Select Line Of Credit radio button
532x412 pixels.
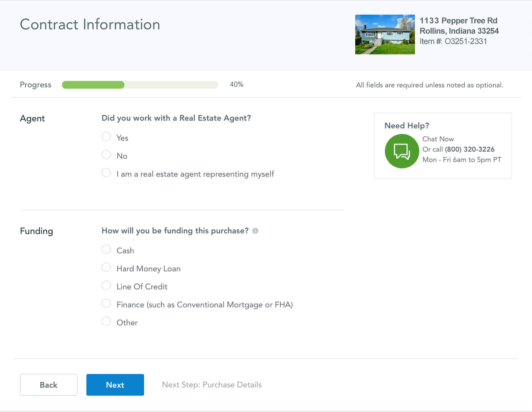tap(106, 285)
